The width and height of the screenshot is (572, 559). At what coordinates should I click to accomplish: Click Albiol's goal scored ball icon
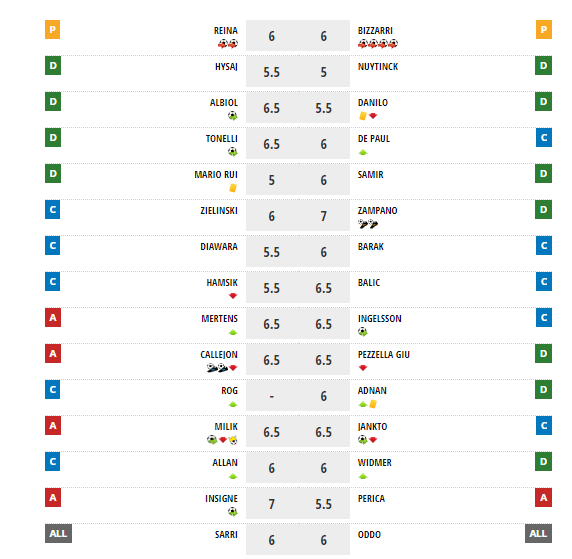233,116
